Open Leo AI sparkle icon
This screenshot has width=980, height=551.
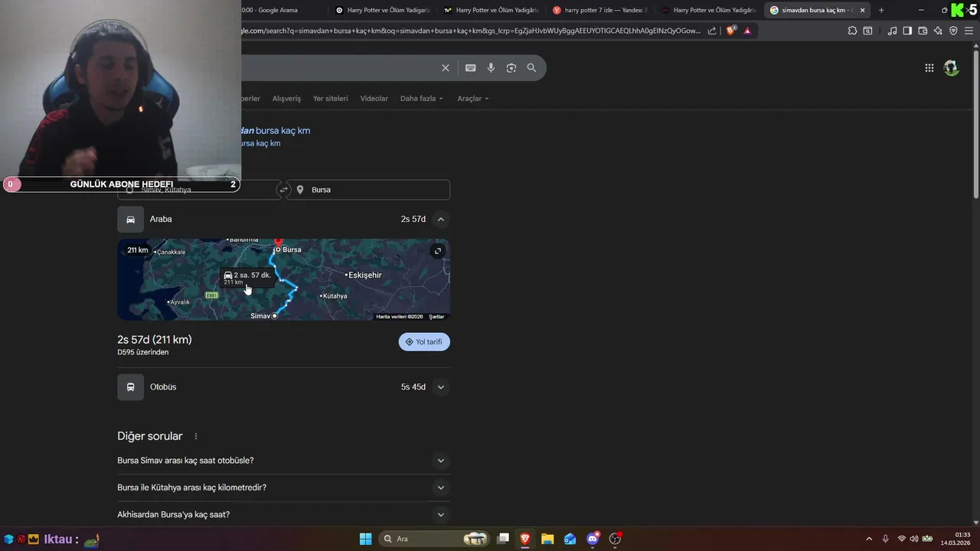[938, 31]
